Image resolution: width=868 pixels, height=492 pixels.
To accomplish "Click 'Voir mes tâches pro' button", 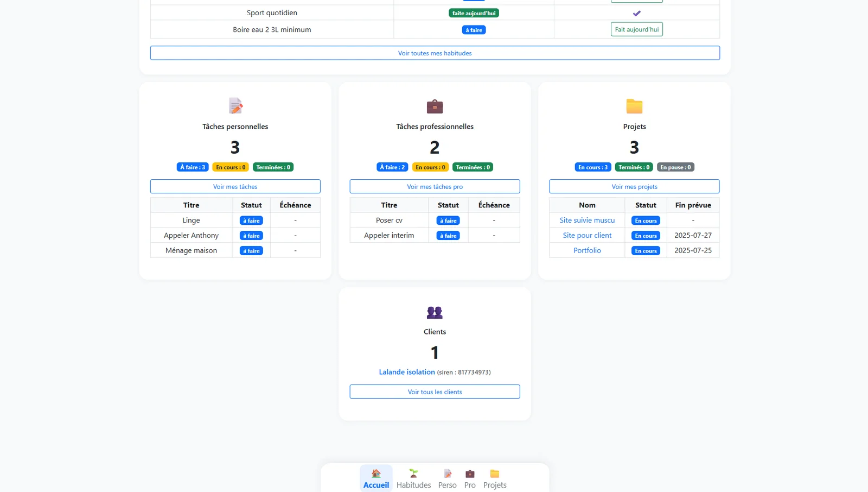I will 435,186.
